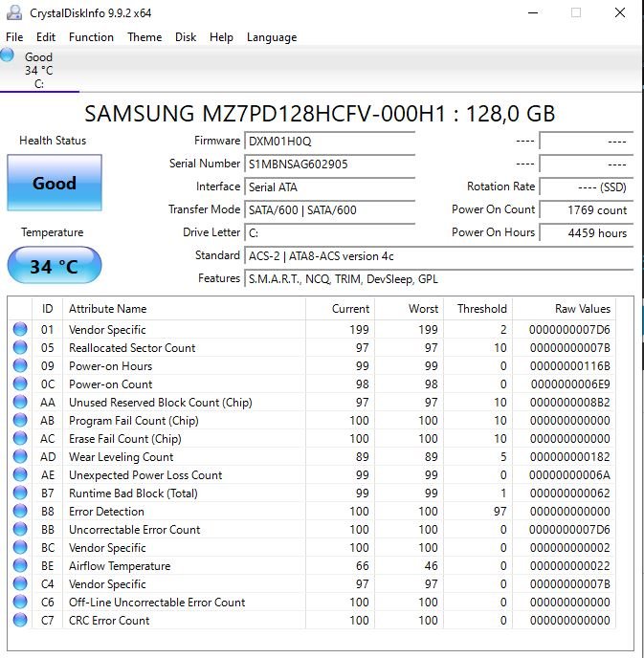Image resolution: width=644 pixels, height=658 pixels.
Task: Click current value 89 in Wear Leveling row
Action: click(363, 457)
